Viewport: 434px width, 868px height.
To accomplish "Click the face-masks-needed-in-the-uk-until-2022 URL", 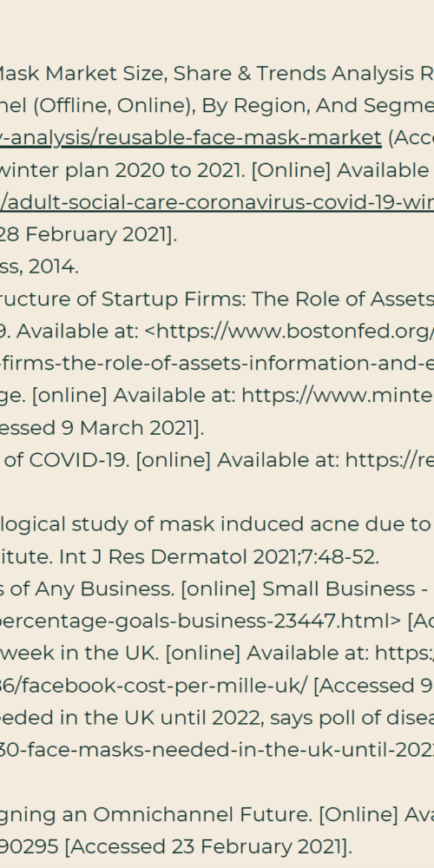I will click(217, 750).
